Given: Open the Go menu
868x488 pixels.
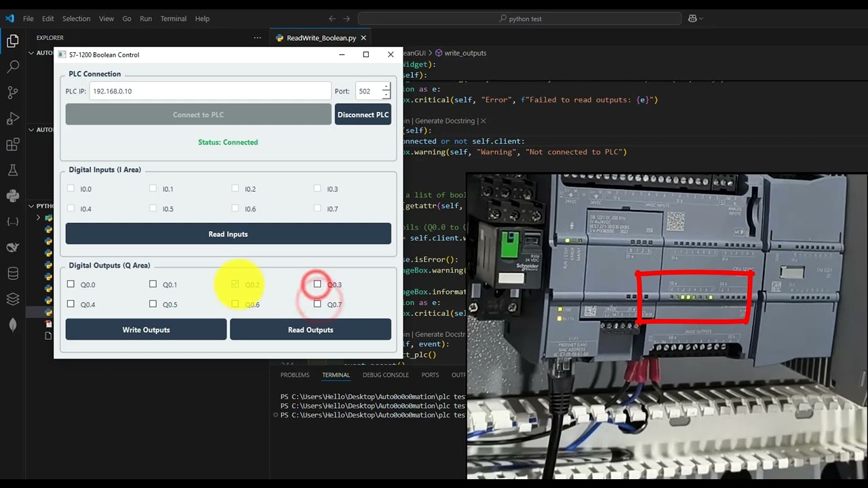Looking at the screenshot, I should 127,18.
